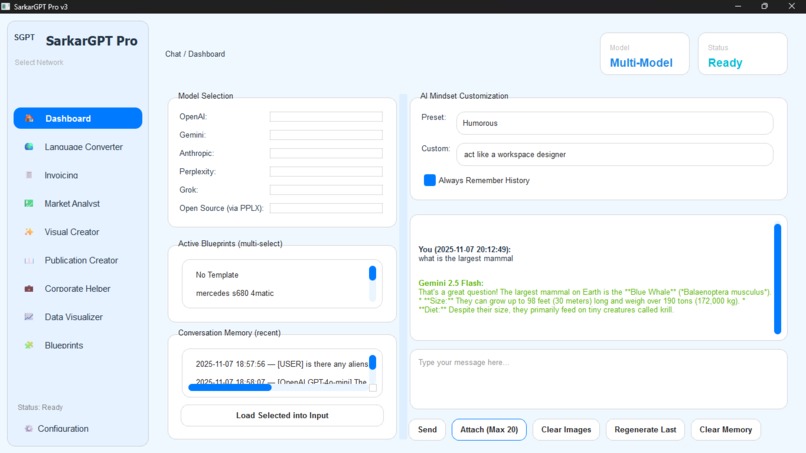Image resolution: width=806 pixels, height=453 pixels.
Task: Switch to Market Analyst section
Action: [78, 204]
